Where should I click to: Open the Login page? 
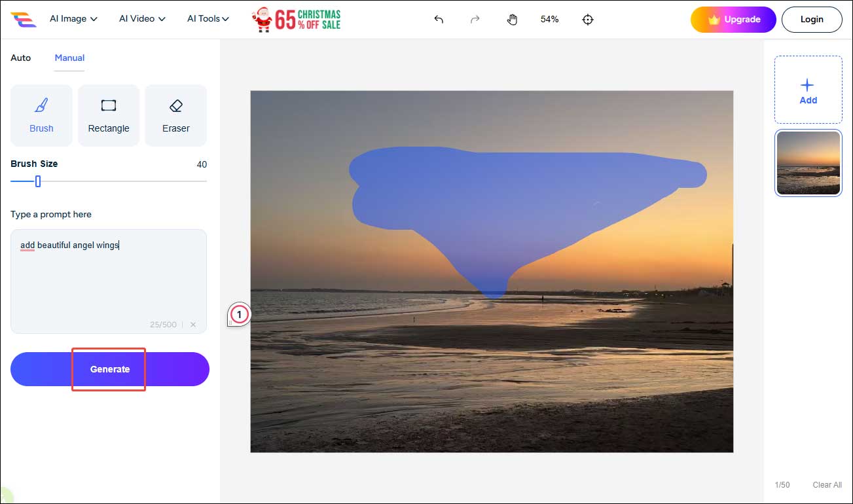tap(812, 19)
